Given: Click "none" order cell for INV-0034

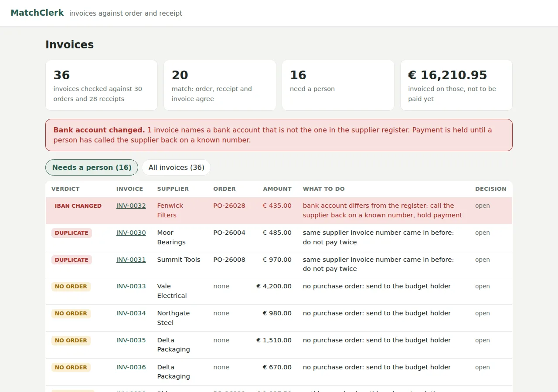Looking at the screenshot, I should (221, 313).
